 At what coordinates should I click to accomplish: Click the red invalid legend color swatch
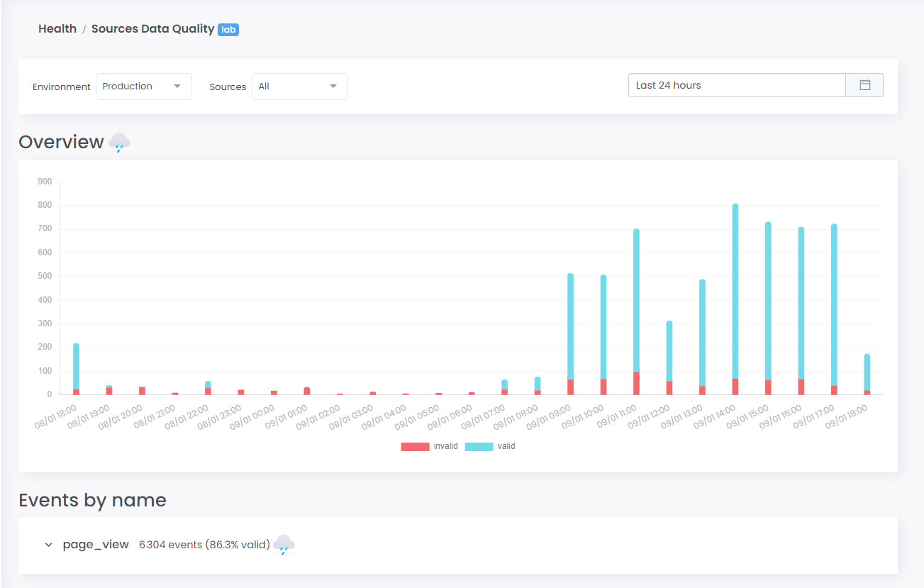tap(415, 446)
